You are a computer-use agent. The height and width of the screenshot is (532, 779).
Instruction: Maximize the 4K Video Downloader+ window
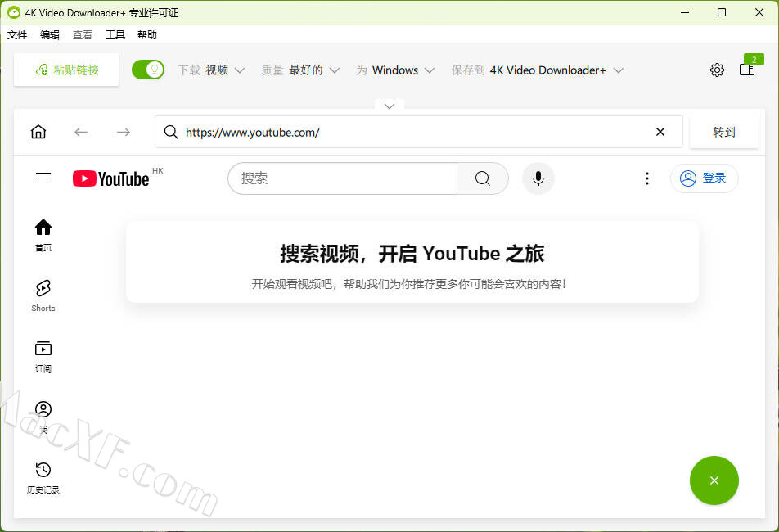[x=722, y=12]
